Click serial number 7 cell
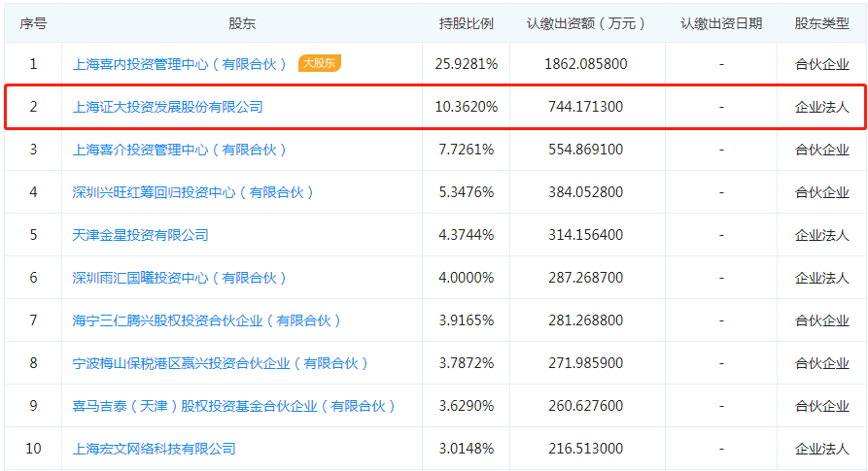Image resolution: width=868 pixels, height=471 pixels. (x=33, y=320)
